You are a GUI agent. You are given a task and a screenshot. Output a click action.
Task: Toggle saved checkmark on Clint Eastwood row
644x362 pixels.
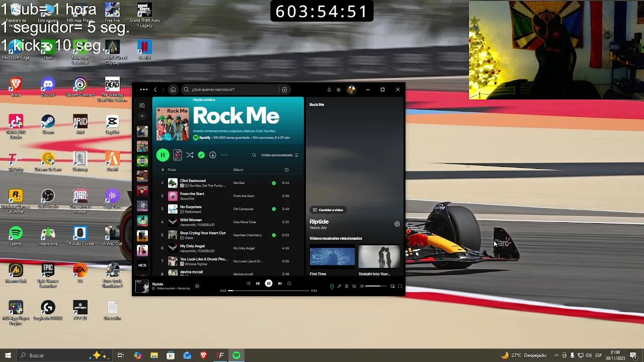pyautogui.click(x=274, y=183)
